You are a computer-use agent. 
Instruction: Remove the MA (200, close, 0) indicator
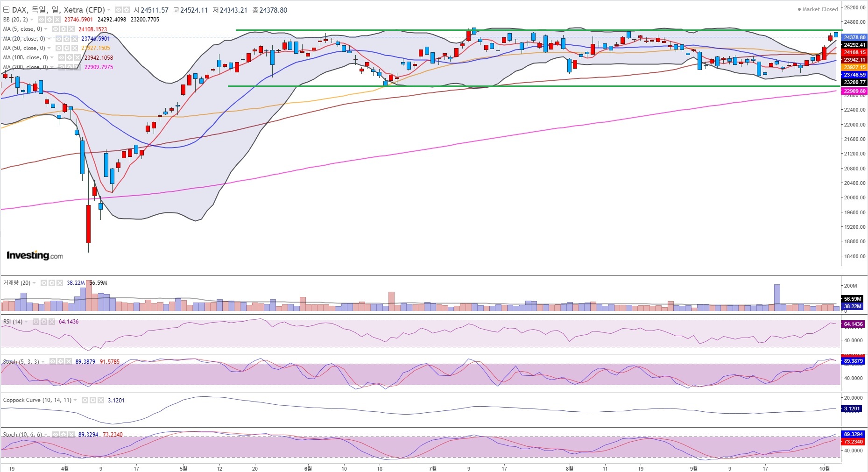coord(77,67)
